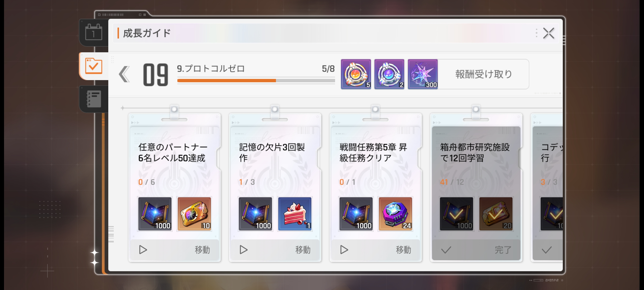Tap the orange orb reward icon x5

pyautogui.click(x=356, y=74)
